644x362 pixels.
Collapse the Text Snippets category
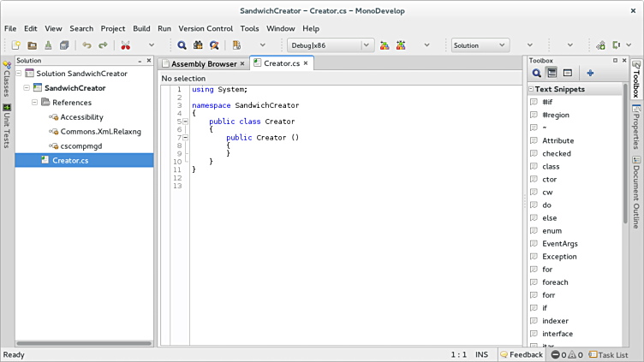(530, 89)
